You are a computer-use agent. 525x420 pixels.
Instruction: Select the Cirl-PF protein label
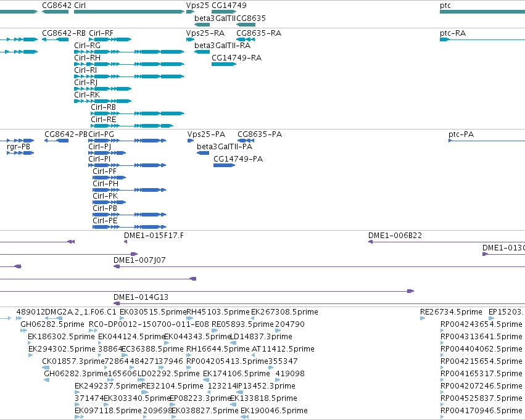point(105,171)
